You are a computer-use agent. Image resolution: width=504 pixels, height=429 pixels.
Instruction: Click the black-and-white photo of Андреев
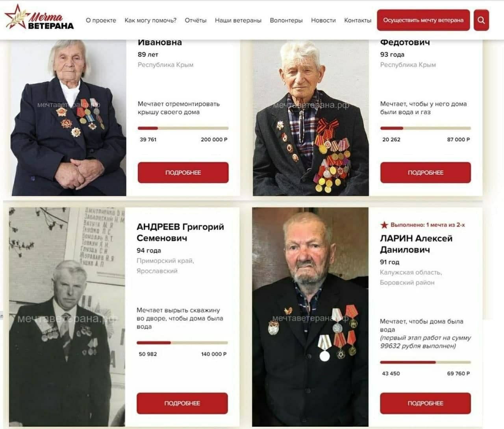click(67, 317)
